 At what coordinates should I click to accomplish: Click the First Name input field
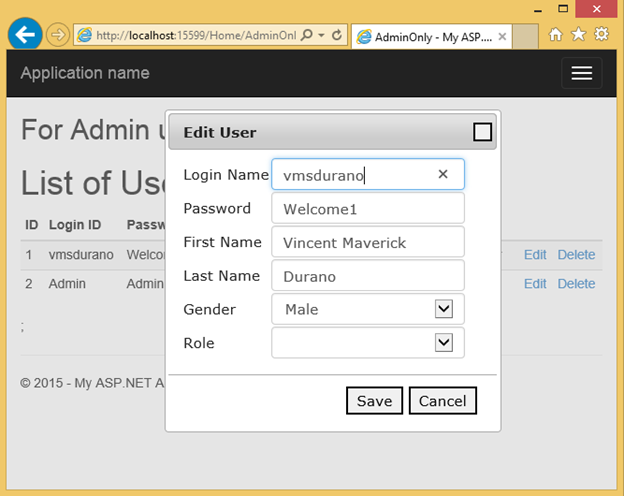(x=368, y=242)
